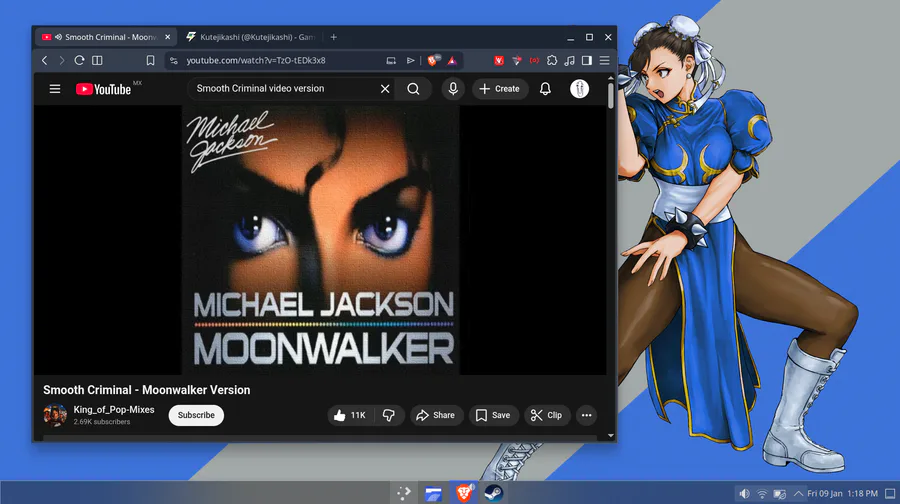Click the browser forward arrow
The image size is (900, 504).
pos(61,60)
